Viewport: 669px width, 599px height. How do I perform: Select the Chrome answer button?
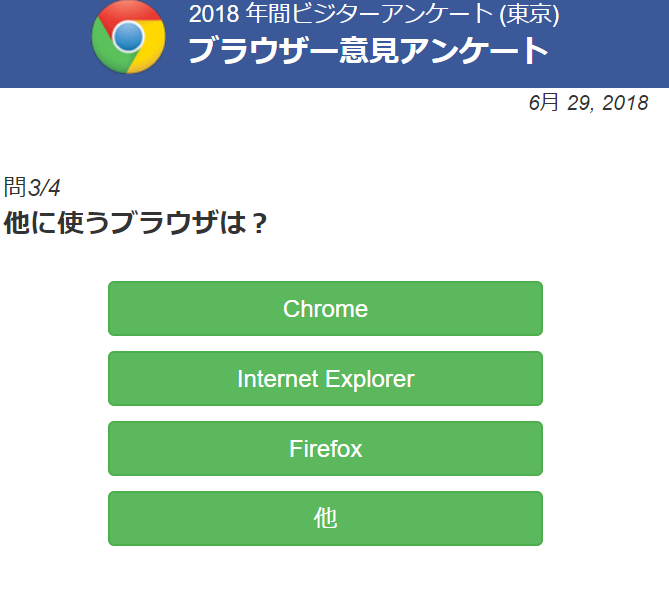click(325, 308)
